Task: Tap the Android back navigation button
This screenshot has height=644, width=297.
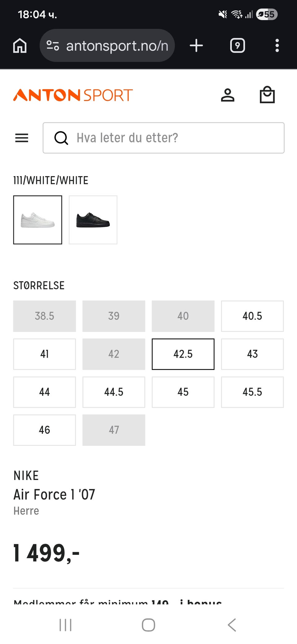Action: point(232,625)
